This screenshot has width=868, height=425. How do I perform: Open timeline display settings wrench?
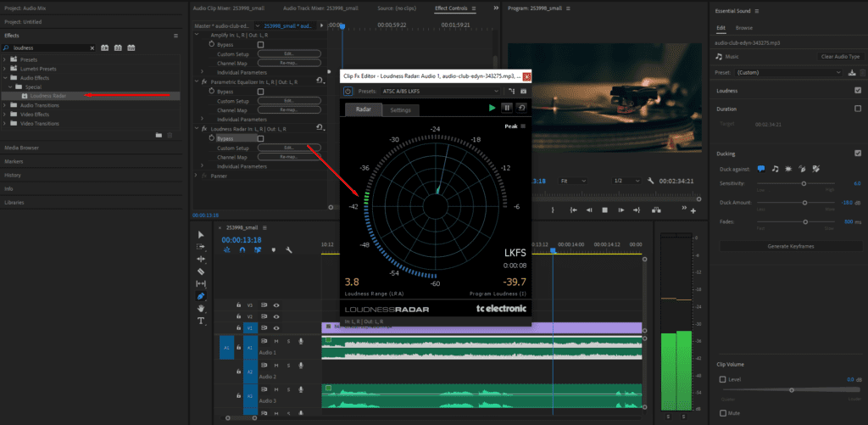(x=289, y=250)
